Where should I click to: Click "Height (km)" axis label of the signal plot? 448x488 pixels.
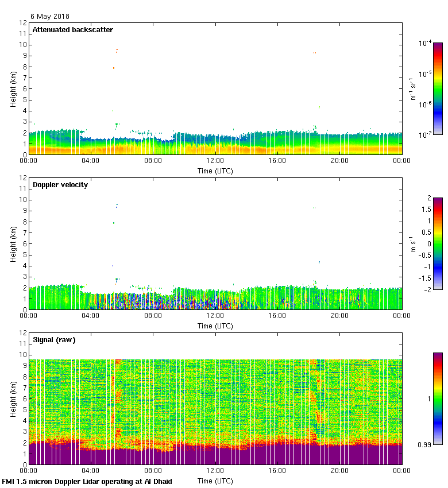(13, 398)
